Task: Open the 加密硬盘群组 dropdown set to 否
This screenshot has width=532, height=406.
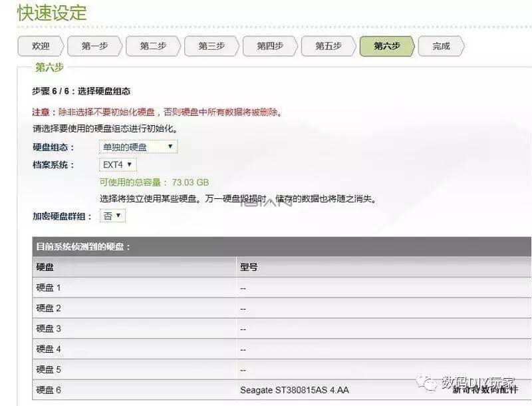Action: [112, 216]
